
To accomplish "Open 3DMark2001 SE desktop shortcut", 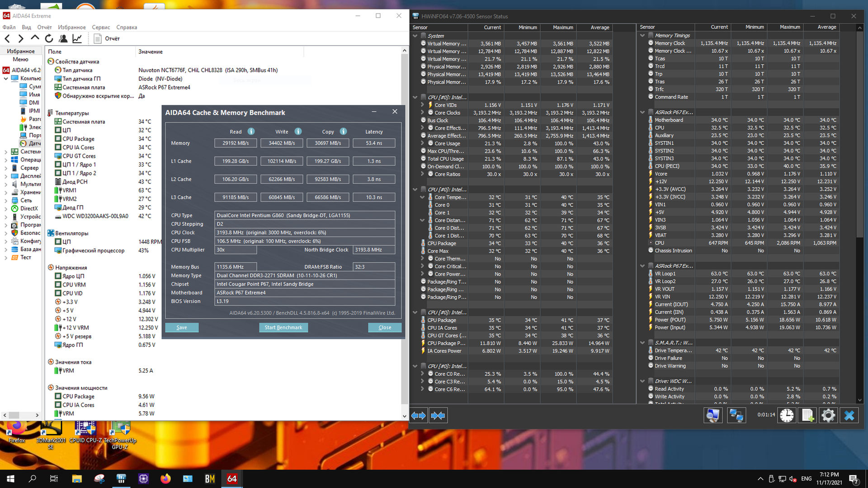I will click(x=51, y=435).
